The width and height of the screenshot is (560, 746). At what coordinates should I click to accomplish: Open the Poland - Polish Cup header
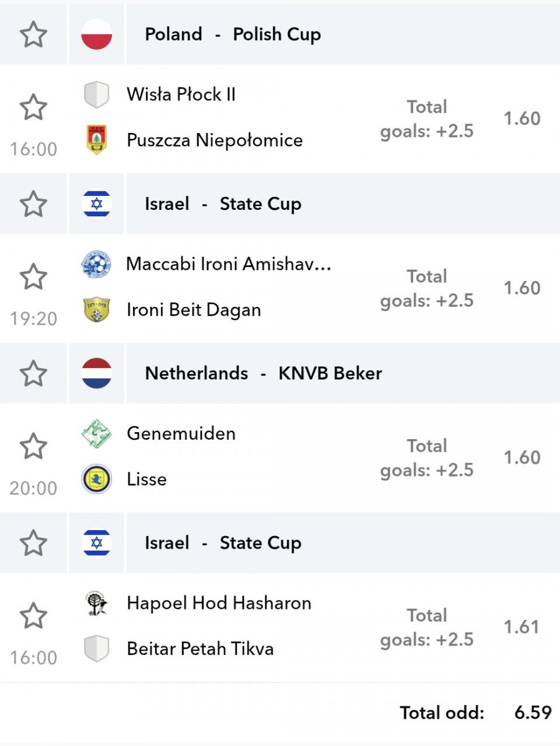pos(343,34)
